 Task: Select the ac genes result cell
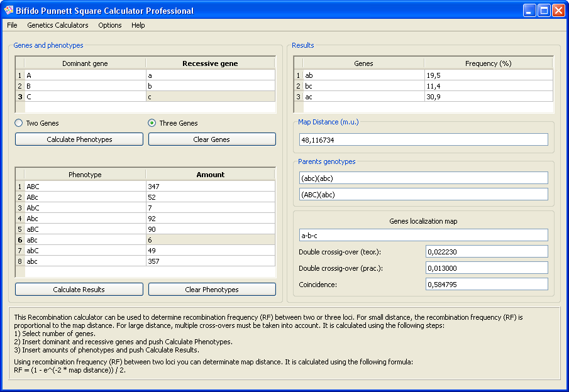coord(363,97)
